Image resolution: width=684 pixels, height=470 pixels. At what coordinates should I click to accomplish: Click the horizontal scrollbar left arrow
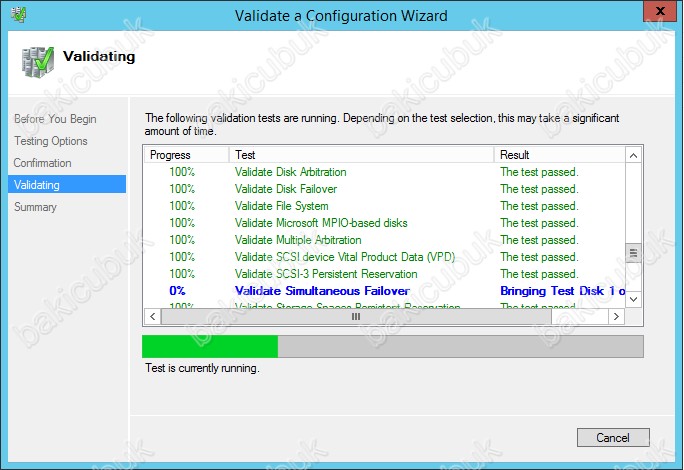click(153, 316)
